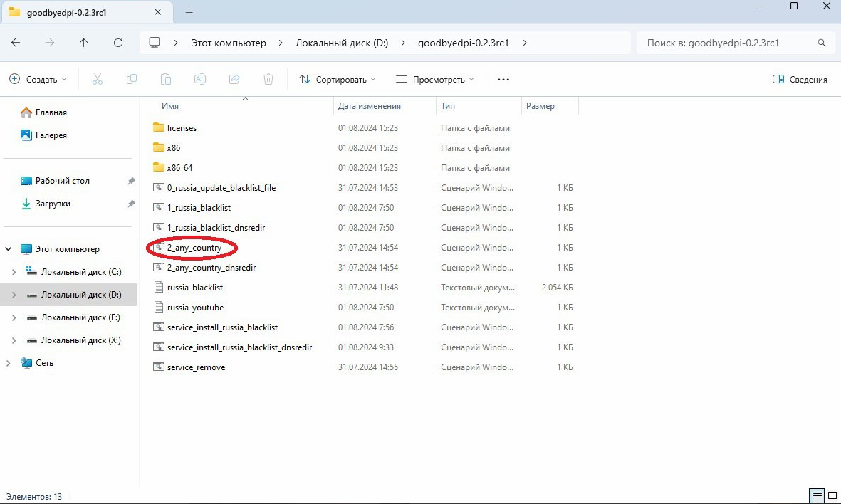This screenshot has height=504, width=841.
Task: Go up one folder level
Action: tap(83, 43)
